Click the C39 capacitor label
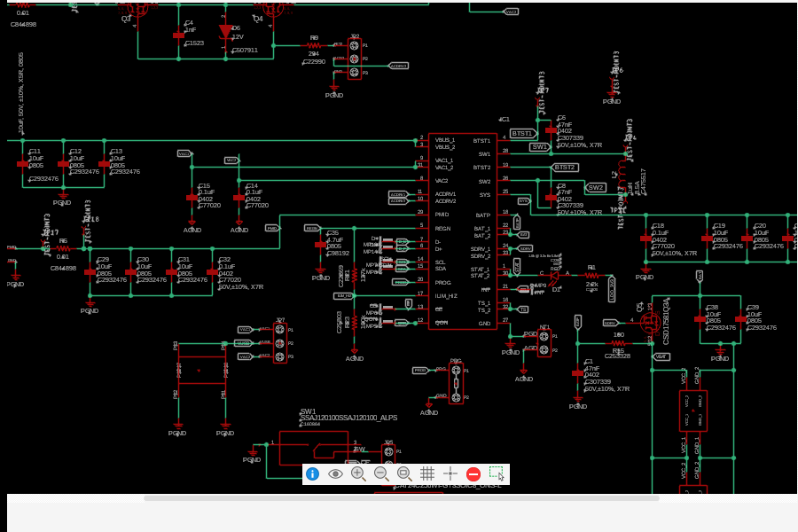This screenshot has height=532, width=798. [753, 307]
